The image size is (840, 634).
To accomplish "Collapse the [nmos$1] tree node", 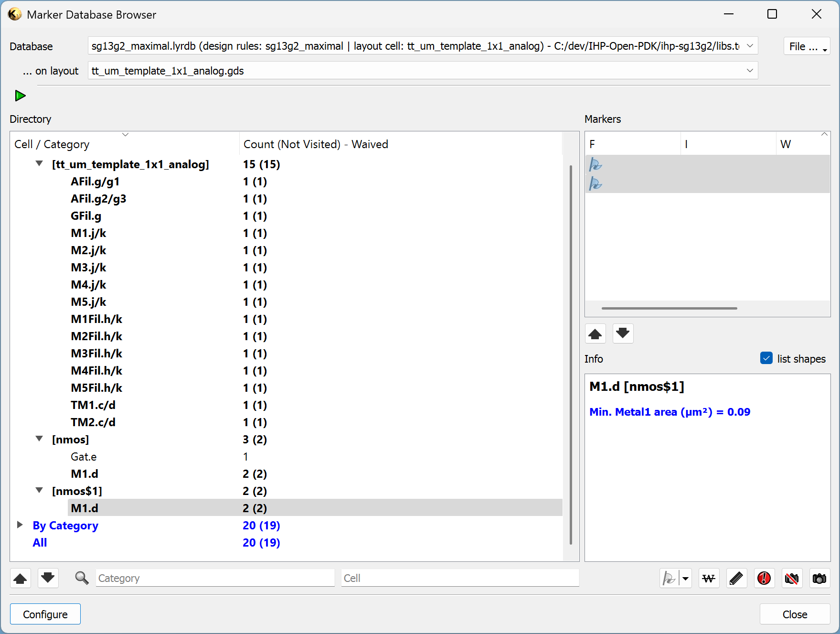I will coord(39,491).
